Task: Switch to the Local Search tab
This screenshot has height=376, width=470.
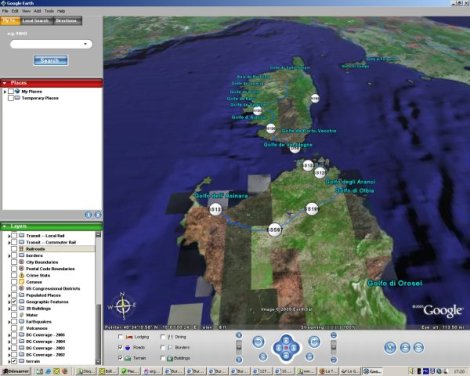Action: pyautogui.click(x=37, y=21)
